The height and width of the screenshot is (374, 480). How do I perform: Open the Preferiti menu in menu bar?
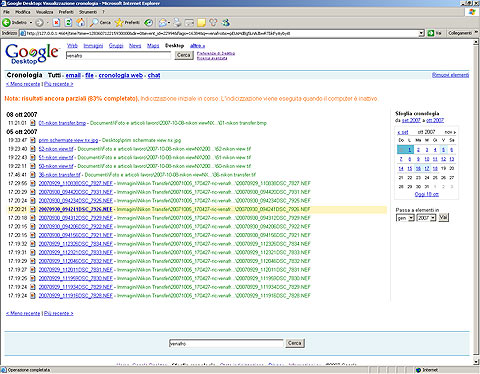(x=66, y=12)
